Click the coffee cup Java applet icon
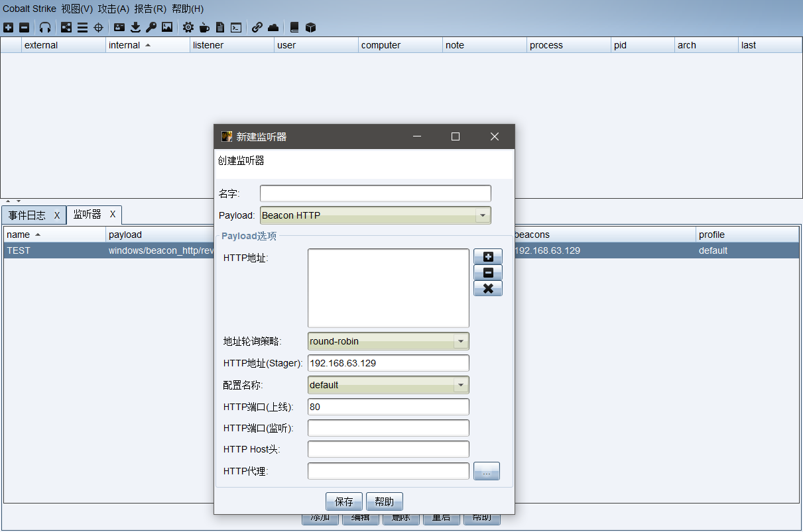Viewport: 803px width, 532px height. pyautogui.click(x=204, y=28)
